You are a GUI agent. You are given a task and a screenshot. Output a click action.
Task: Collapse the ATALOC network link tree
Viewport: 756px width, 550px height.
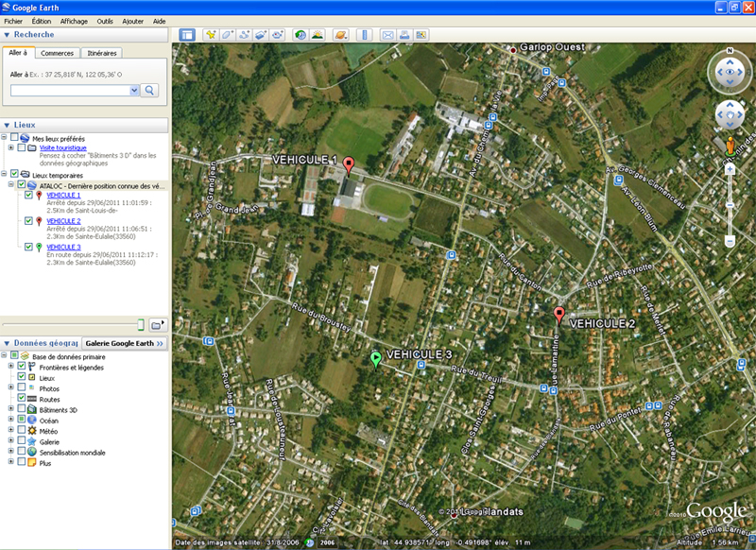11,184
